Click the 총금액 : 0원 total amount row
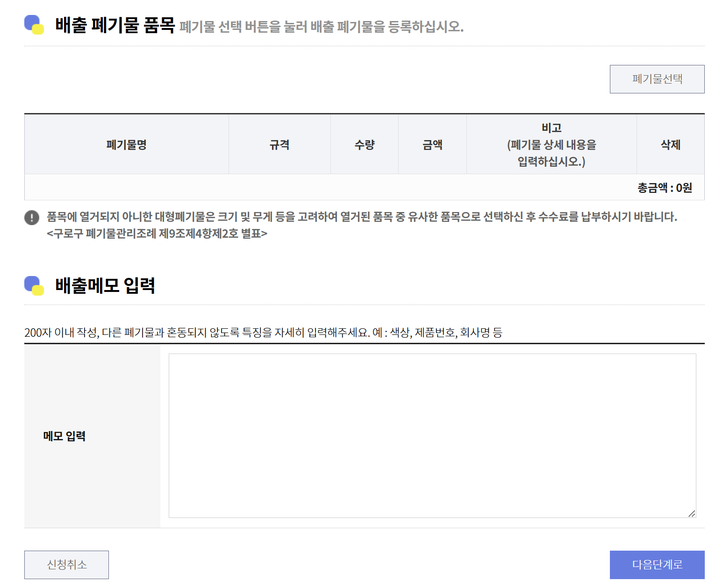723x588 pixels. pyautogui.click(x=664, y=188)
